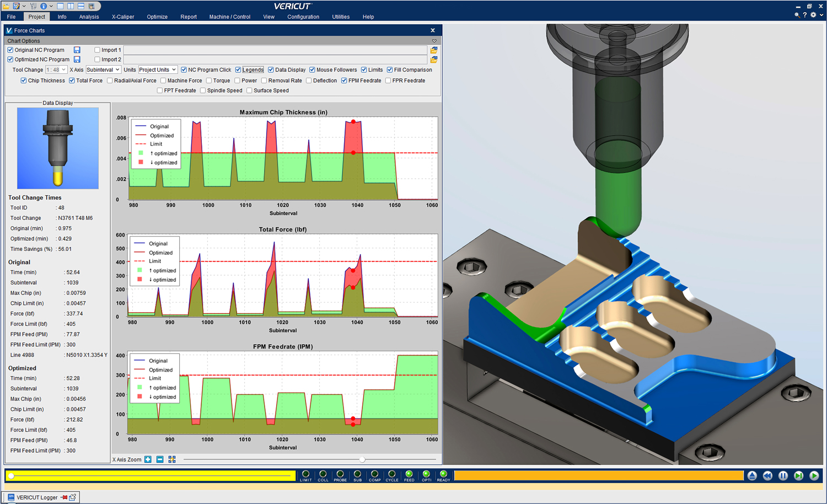Image resolution: width=827 pixels, height=504 pixels.
Task: Open the VERICUT Logger
Action: point(37,497)
